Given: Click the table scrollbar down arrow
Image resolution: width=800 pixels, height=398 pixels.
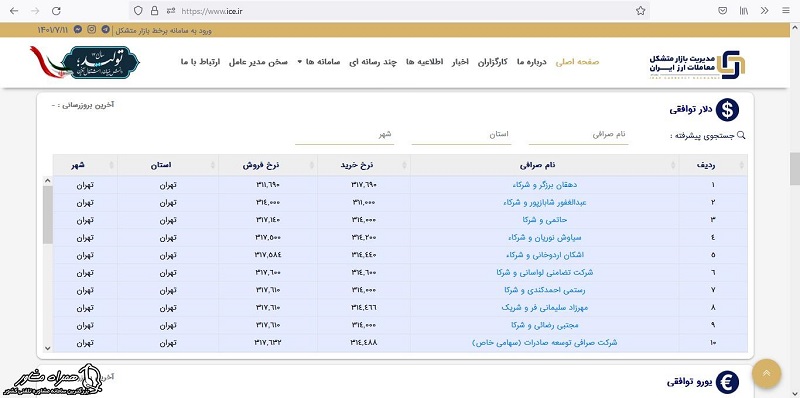Looking at the screenshot, I should 48,348.
